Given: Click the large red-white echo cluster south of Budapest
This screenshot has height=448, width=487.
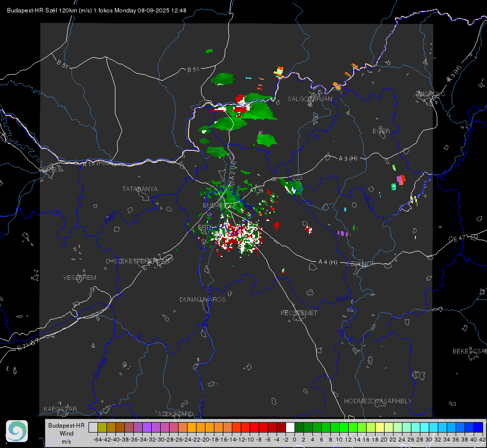Looking at the screenshot, I should 239,236.
